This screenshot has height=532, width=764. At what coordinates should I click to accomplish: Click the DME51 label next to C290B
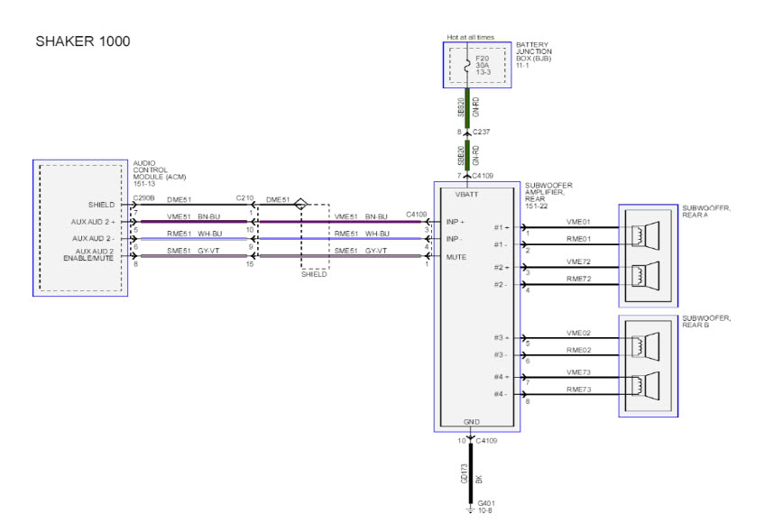coord(179,200)
